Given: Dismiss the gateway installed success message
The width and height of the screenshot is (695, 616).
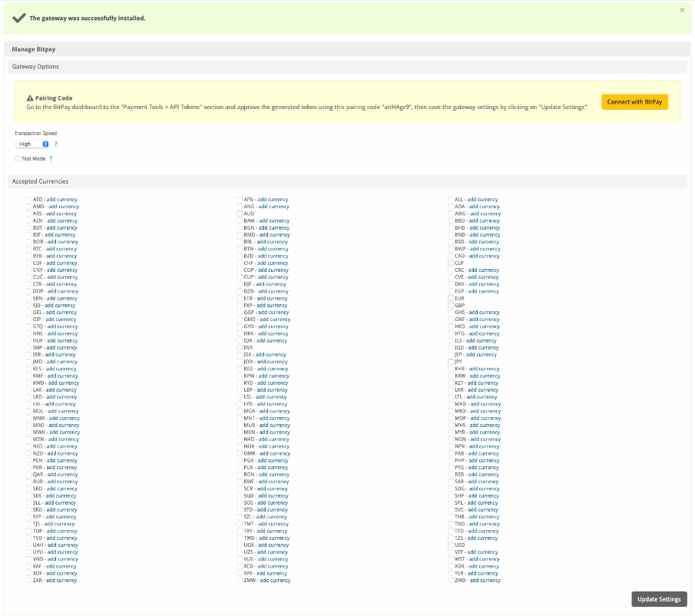Looking at the screenshot, I should pos(682,11).
